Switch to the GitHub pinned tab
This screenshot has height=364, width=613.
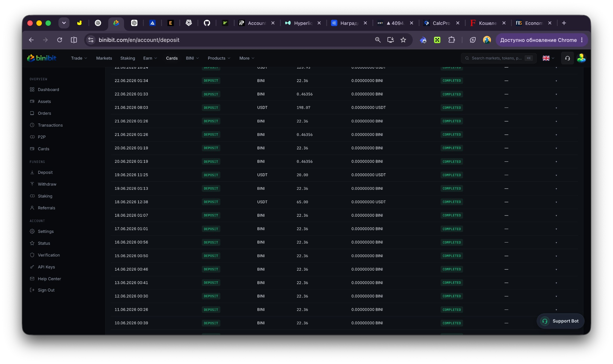pos(207,23)
